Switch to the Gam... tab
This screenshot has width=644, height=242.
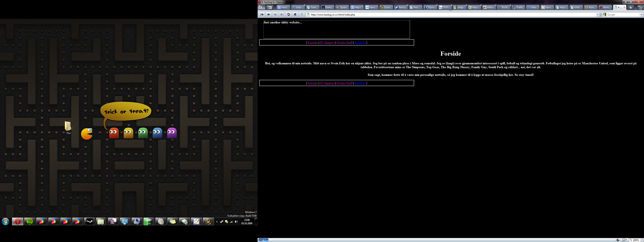point(547,7)
